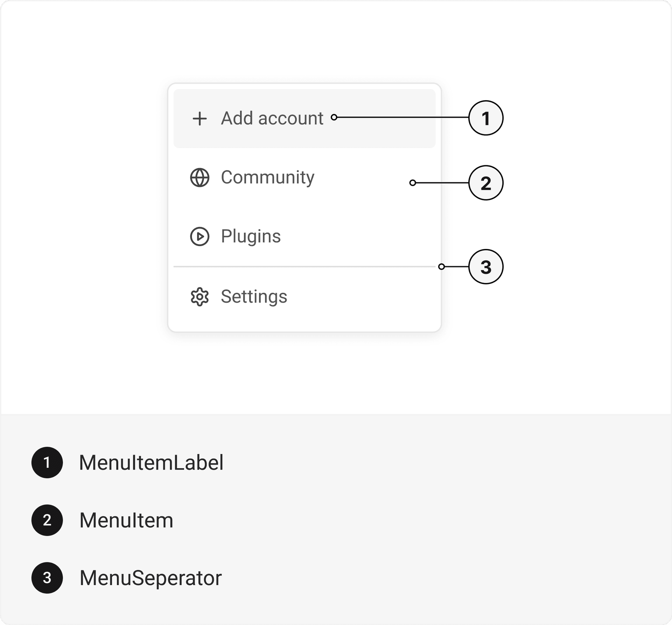Screen dimensions: 672x625
Task: Open the Settings label text
Action: [254, 297]
